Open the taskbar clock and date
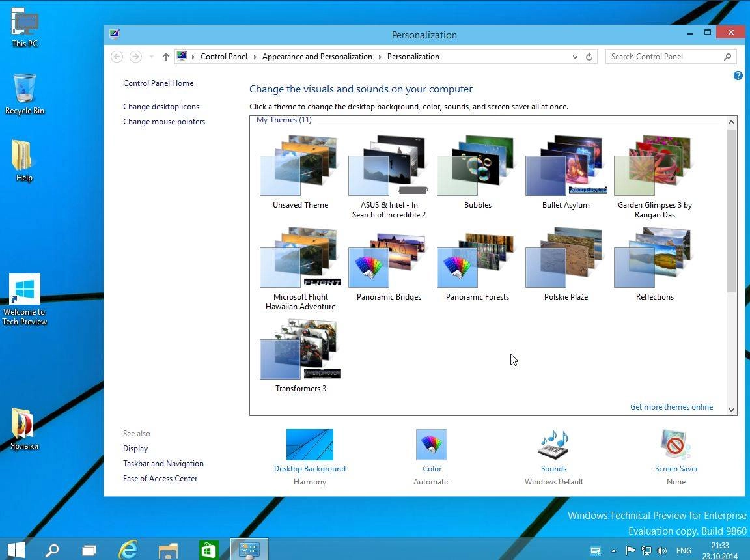Image resolution: width=750 pixels, height=560 pixels. (x=720, y=551)
